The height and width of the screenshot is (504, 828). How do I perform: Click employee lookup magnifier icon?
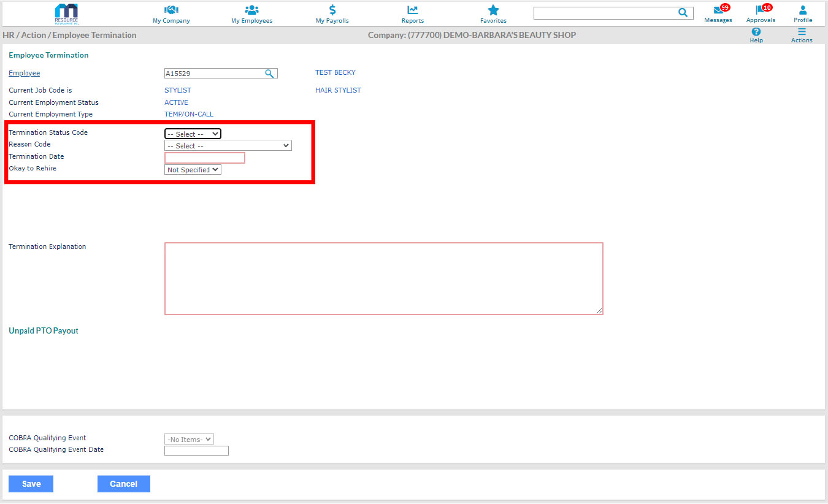tap(269, 74)
